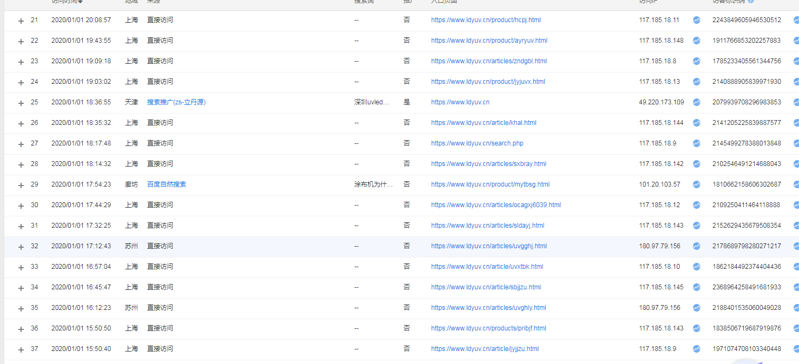
Task: Click the blue icon beside IP 117.185.18.8
Action: pos(696,61)
